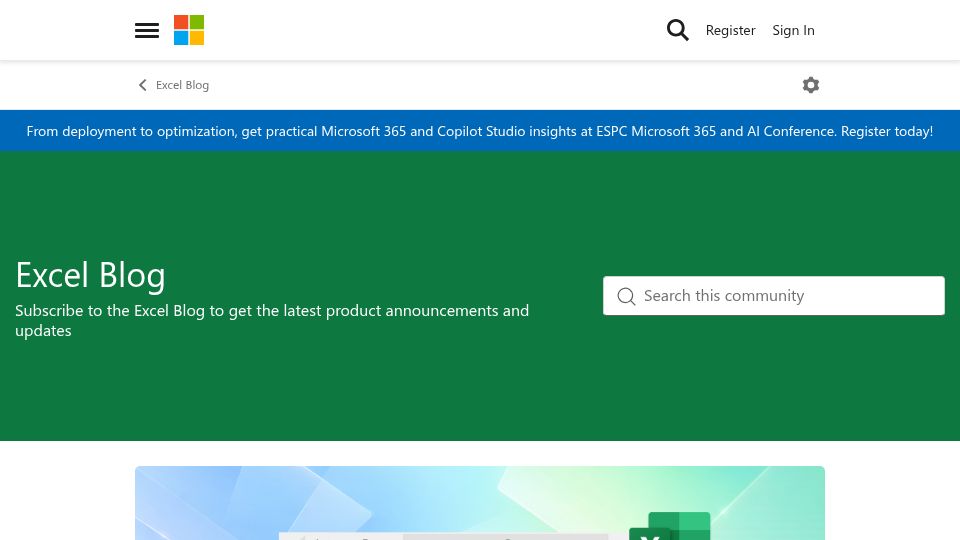
Task: Click the Excel Blog heading
Action: (91, 275)
